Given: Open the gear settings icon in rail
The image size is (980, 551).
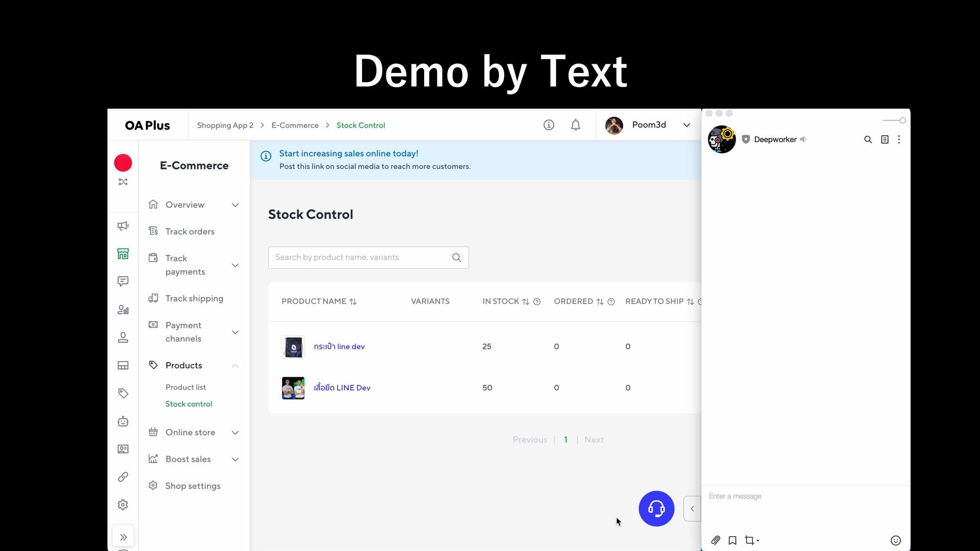Looking at the screenshot, I should pyautogui.click(x=123, y=505).
